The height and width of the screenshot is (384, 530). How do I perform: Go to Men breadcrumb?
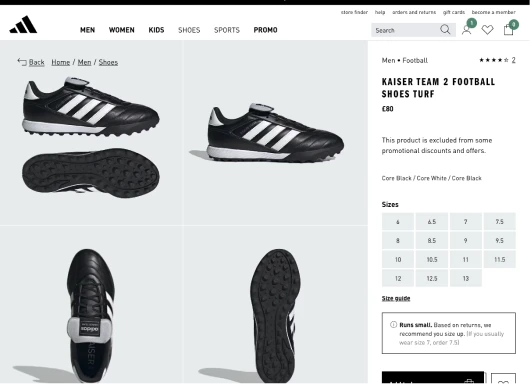tap(85, 62)
